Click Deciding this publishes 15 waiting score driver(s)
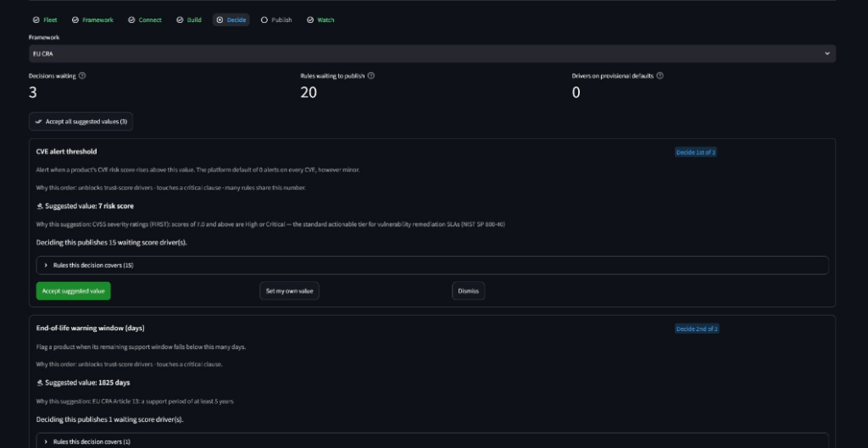The height and width of the screenshot is (448, 868). [111, 242]
